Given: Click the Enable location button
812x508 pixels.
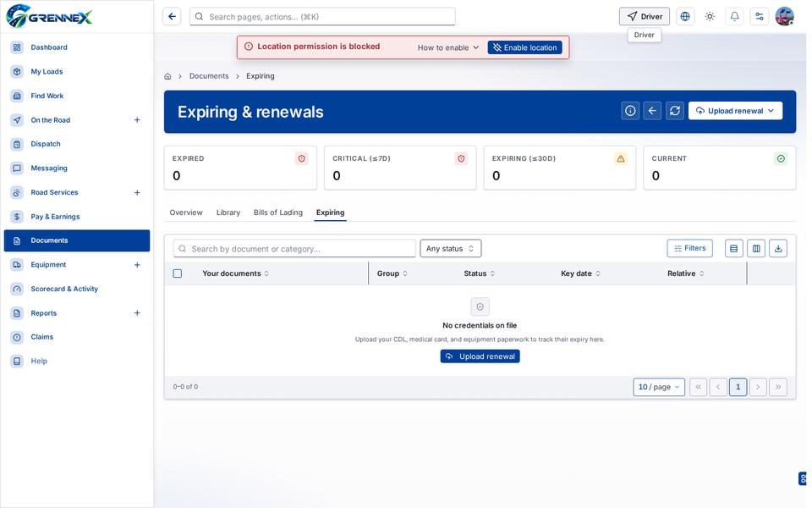Looking at the screenshot, I should click(x=524, y=47).
